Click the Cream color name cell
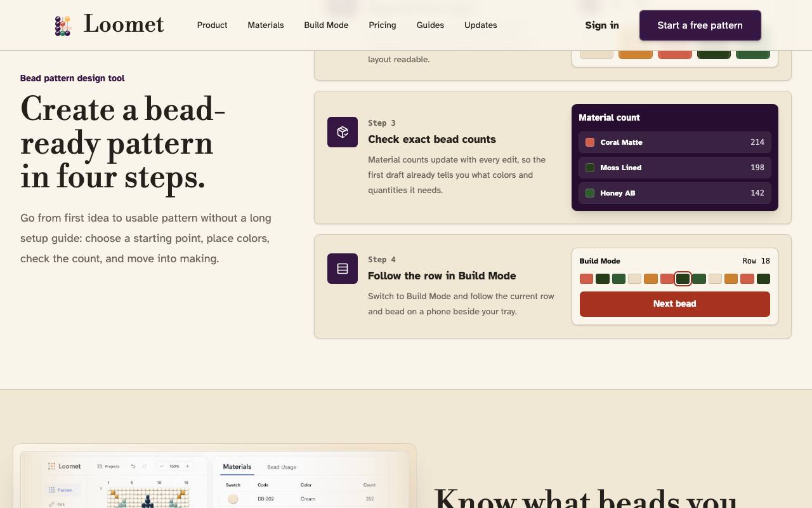The width and height of the screenshot is (812, 508). pos(308,499)
